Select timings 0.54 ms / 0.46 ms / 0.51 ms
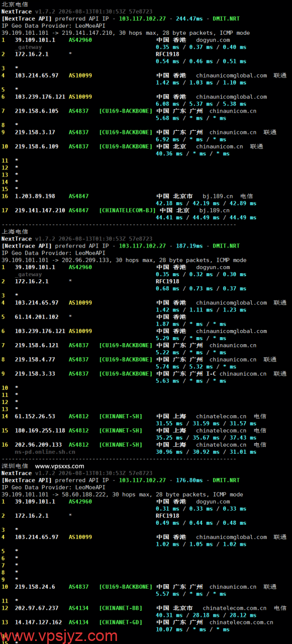 point(201,61)
